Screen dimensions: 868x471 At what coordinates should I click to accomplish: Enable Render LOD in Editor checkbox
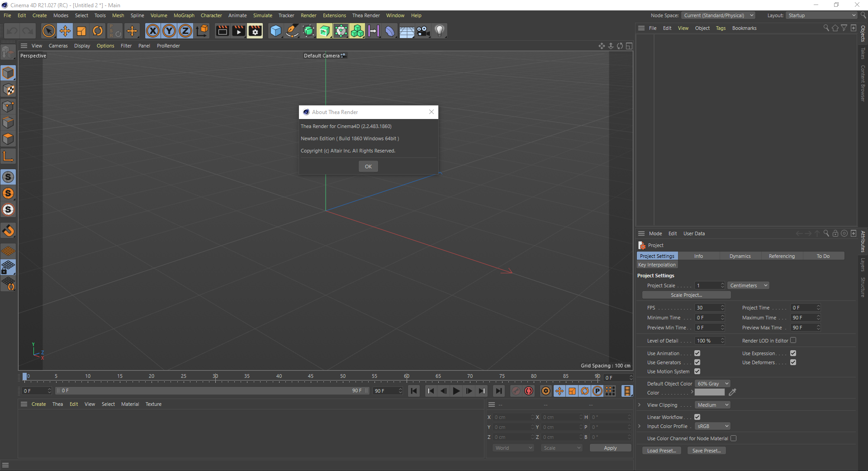[793, 341]
